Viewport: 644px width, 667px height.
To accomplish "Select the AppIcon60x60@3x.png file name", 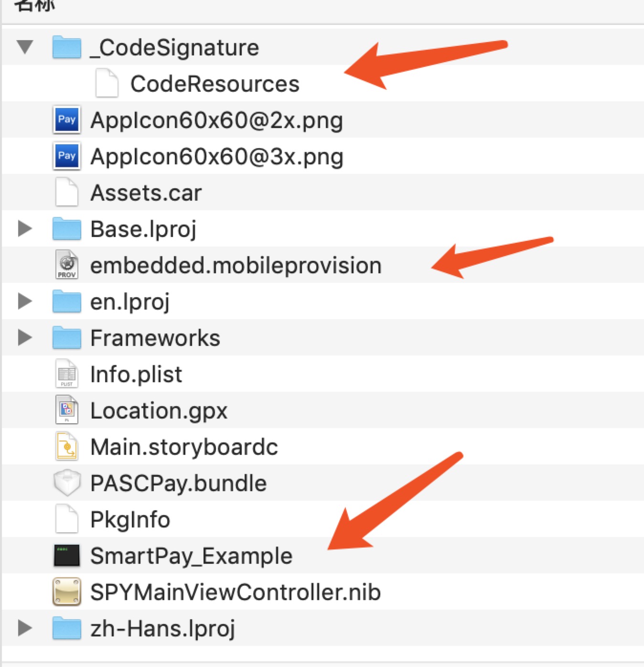I will click(x=216, y=157).
